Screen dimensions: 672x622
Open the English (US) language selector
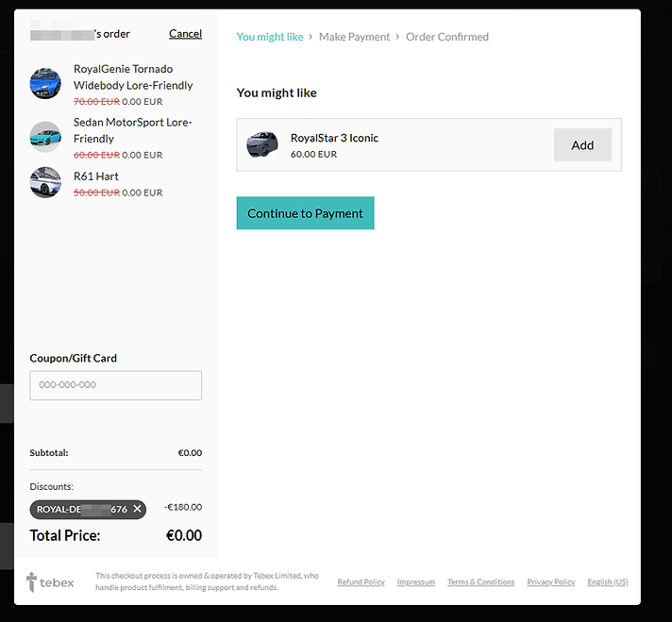click(608, 582)
